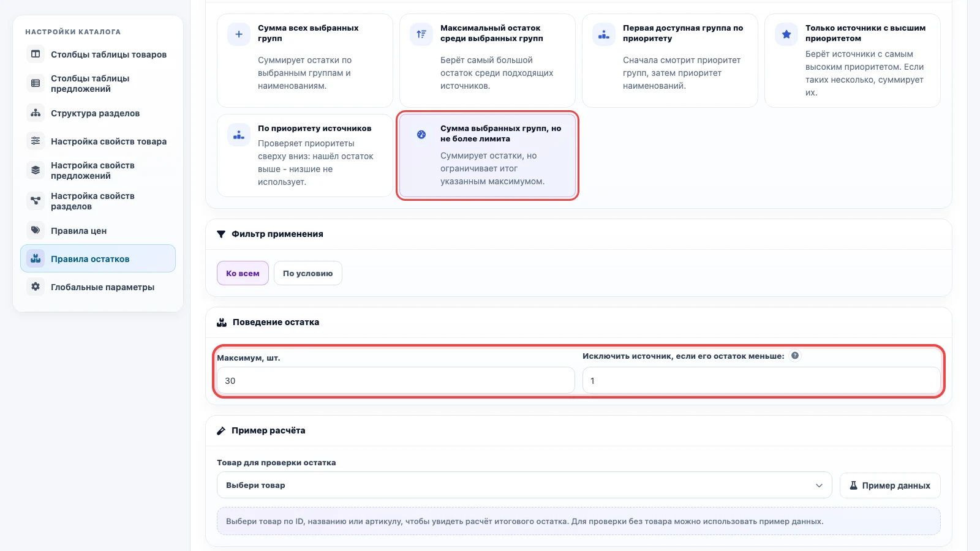Open Столбцы таблицы предложений settings
The width and height of the screenshot is (980, 551).
tap(98, 84)
